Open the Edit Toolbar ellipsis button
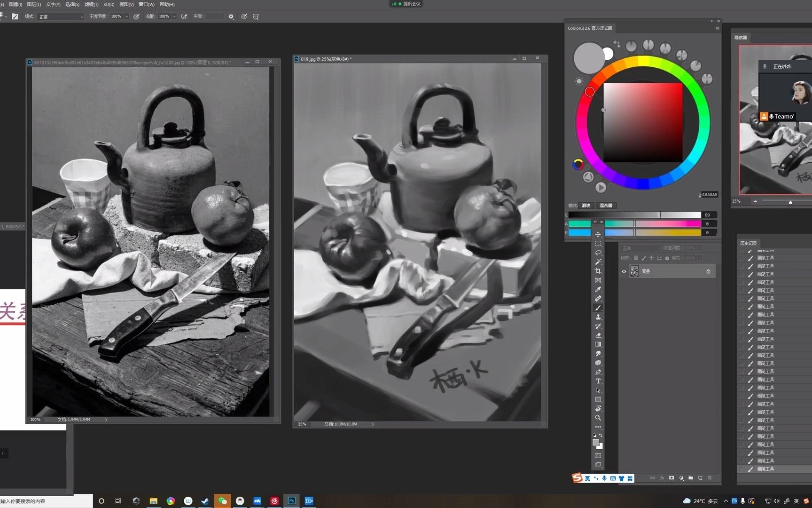The height and width of the screenshot is (508, 812). click(x=598, y=427)
